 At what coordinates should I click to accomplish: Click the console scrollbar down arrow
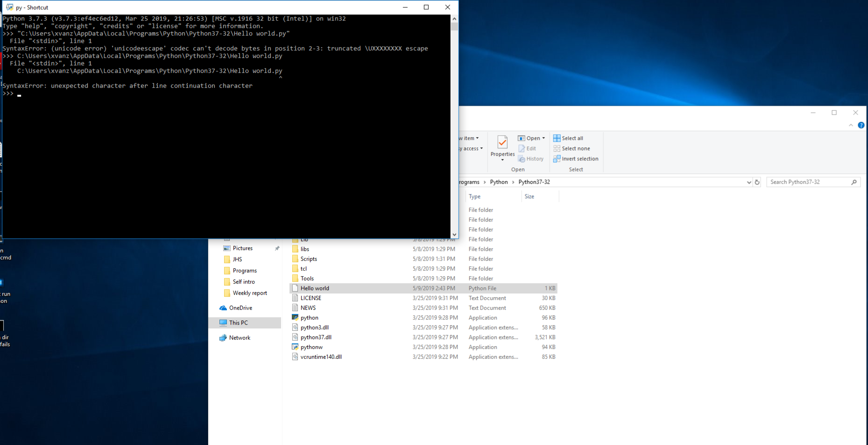click(454, 235)
